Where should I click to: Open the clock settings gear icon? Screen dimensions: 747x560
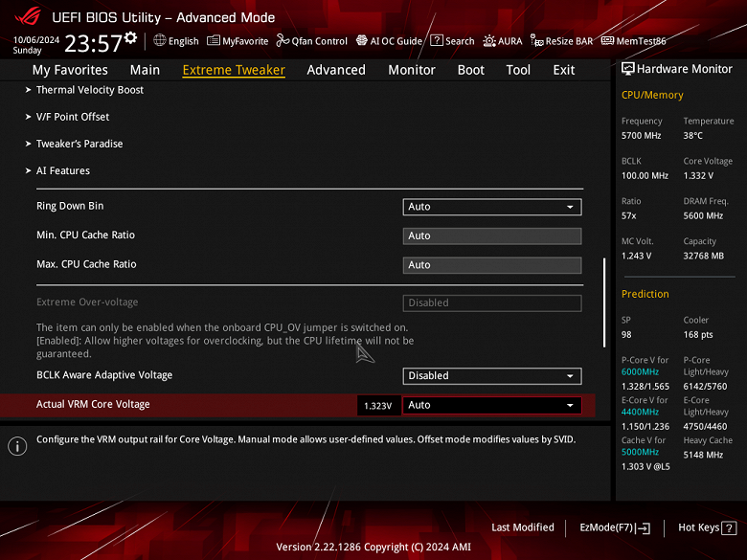[x=130, y=37]
